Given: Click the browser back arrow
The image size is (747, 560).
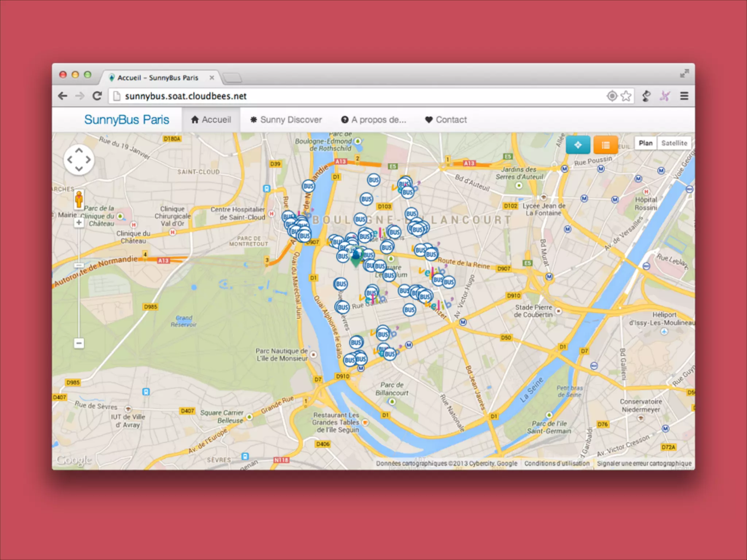Looking at the screenshot, I should 63,96.
